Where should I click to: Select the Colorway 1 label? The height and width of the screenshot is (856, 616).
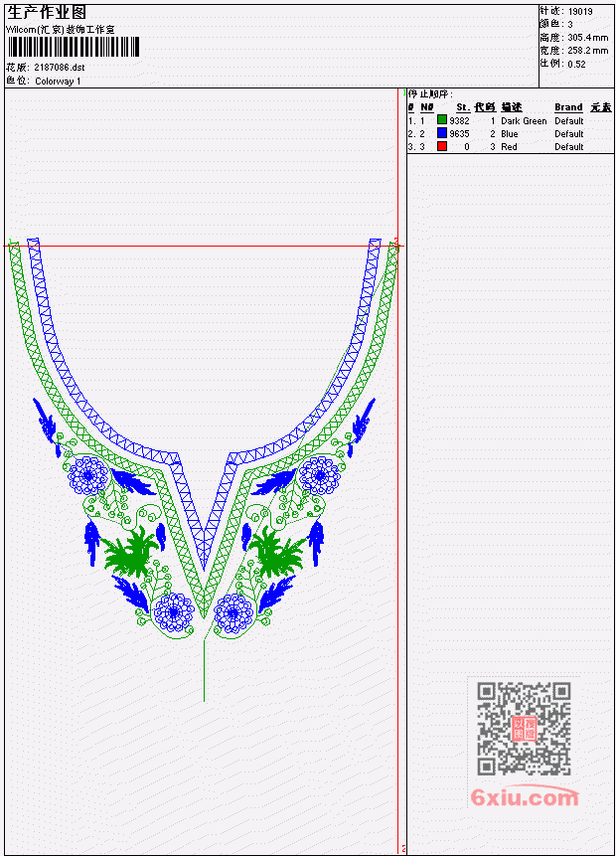58,82
